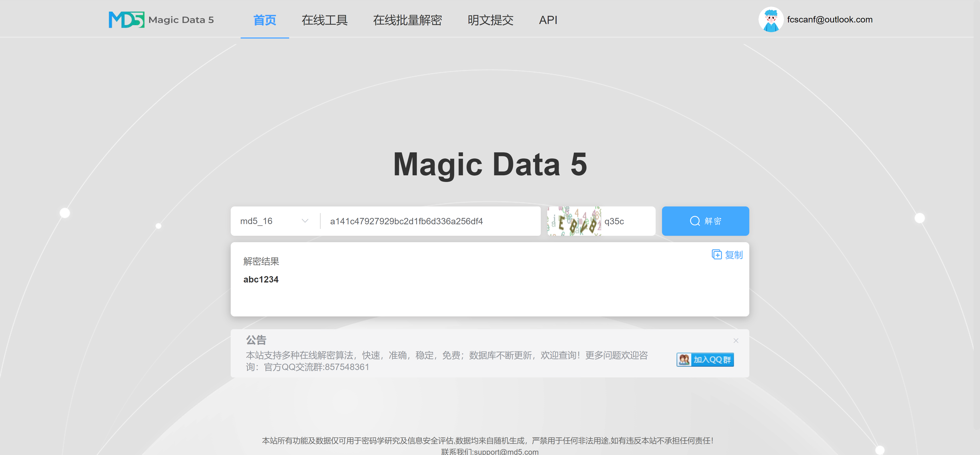Click the Magic Data 5 logo text
980x455 pixels.
click(181, 20)
